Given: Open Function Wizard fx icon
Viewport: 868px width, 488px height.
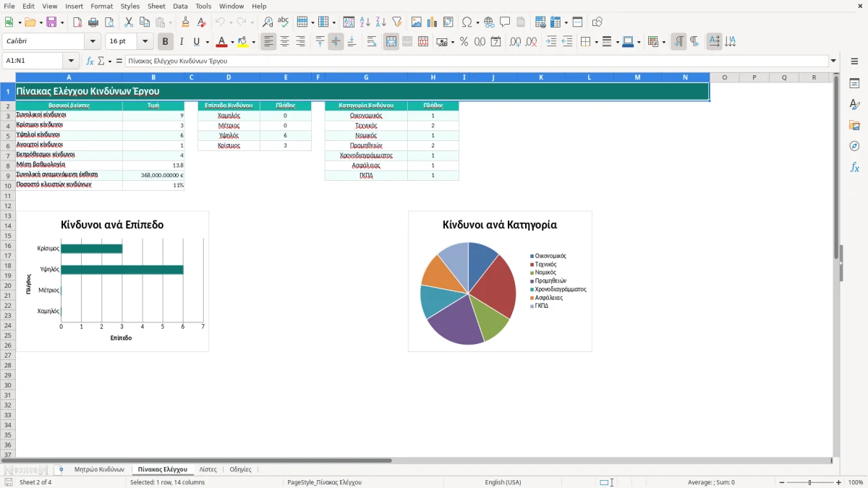Looking at the screenshot, I should (x=90, y=61).
